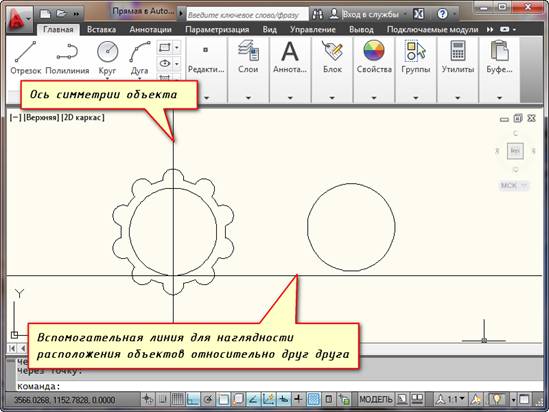Toggle annotation visibility next to 1:1 scale
The image size is (549, 412).
[476, 399]
